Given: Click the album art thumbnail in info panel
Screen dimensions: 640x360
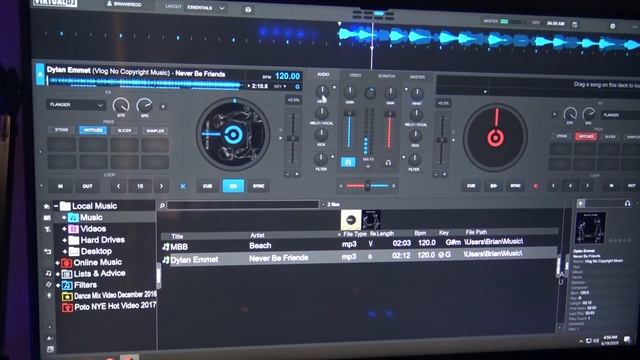Looking at the screenshot, I should (x=590, y=228).
